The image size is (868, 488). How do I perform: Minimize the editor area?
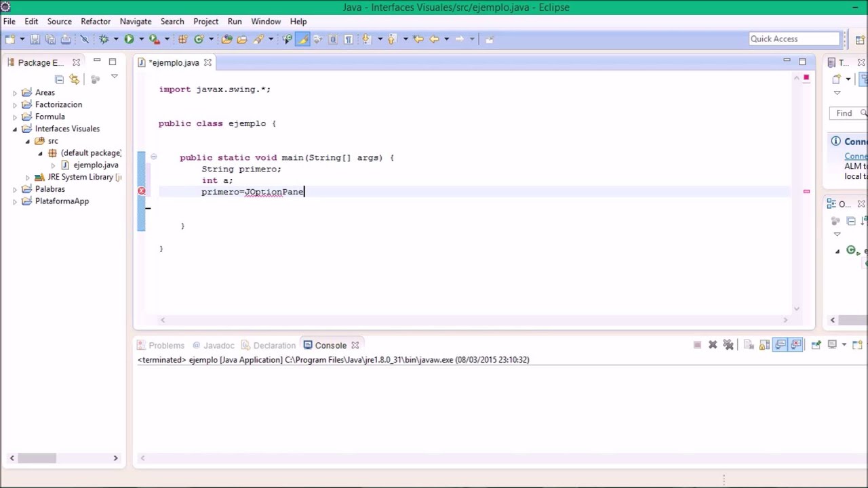(x=787, y=62)
